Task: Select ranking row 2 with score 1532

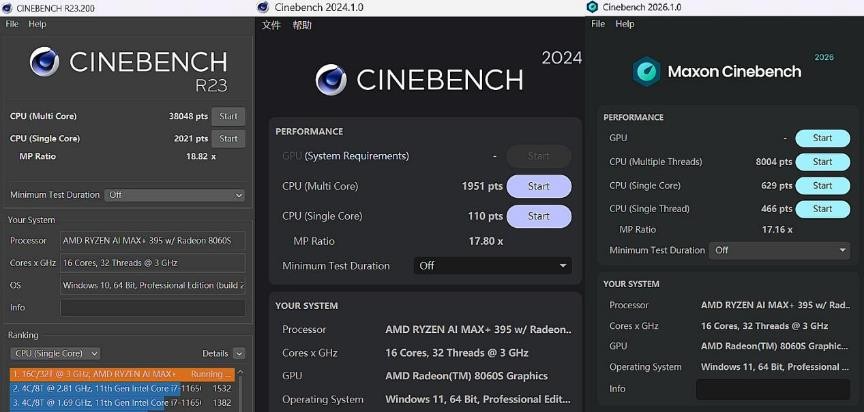Action: pyautogui.click(x=122, y=388)
